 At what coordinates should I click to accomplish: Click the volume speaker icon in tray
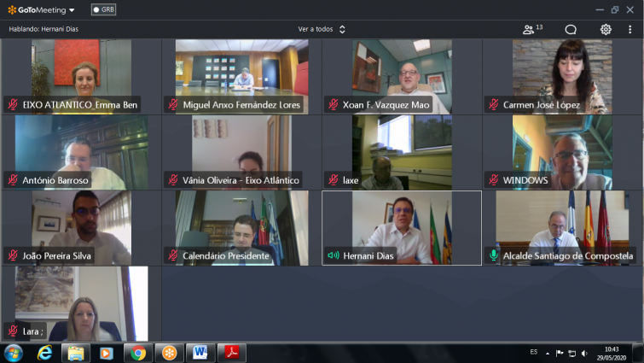point(584,353)
